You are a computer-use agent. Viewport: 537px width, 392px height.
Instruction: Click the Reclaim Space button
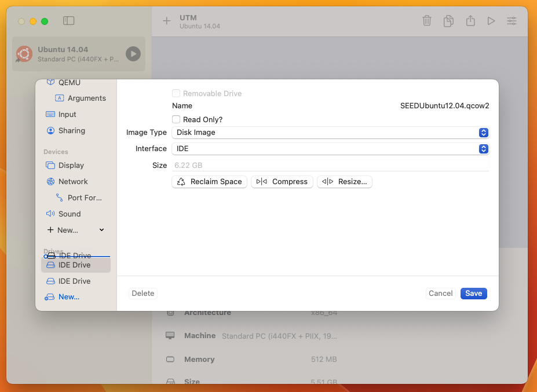coord(209,182)
